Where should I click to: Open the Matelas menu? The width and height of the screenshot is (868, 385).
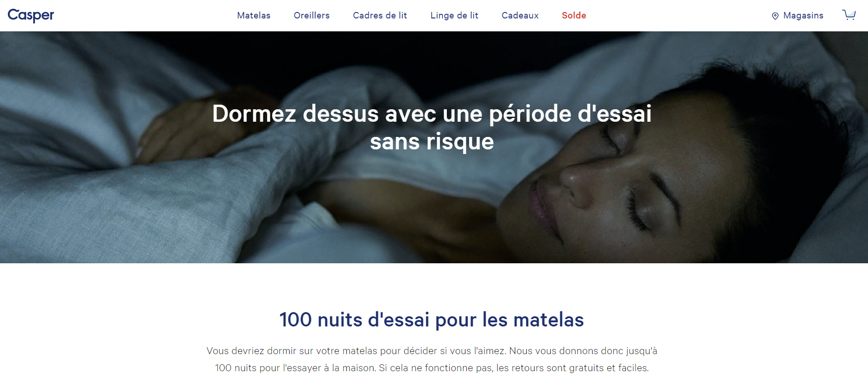tap(254, 15)
